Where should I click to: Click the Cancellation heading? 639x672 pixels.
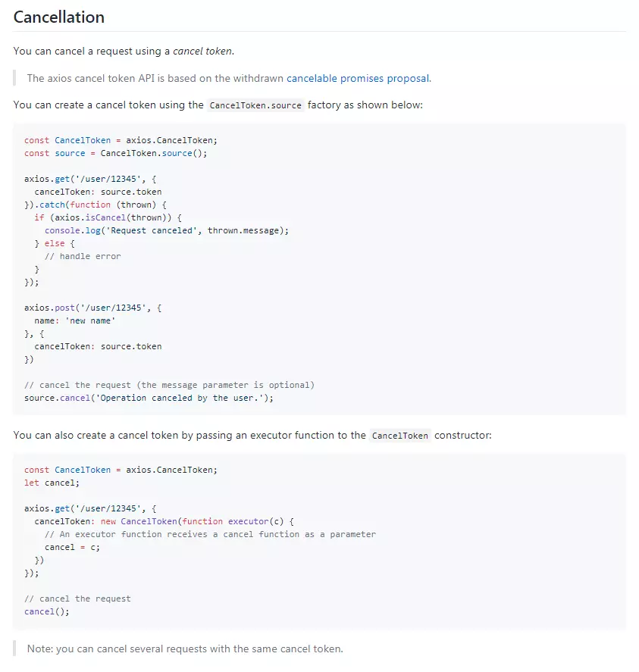coord(59,17)
